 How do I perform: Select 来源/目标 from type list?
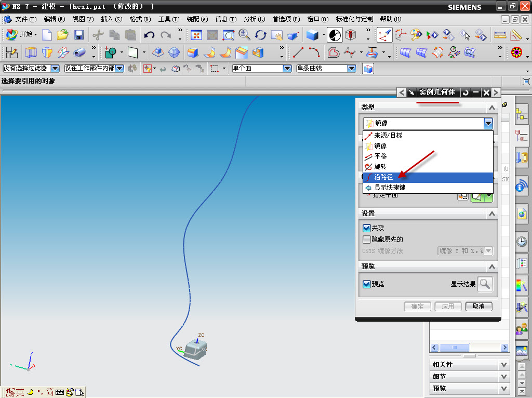[x=428, y=136]
